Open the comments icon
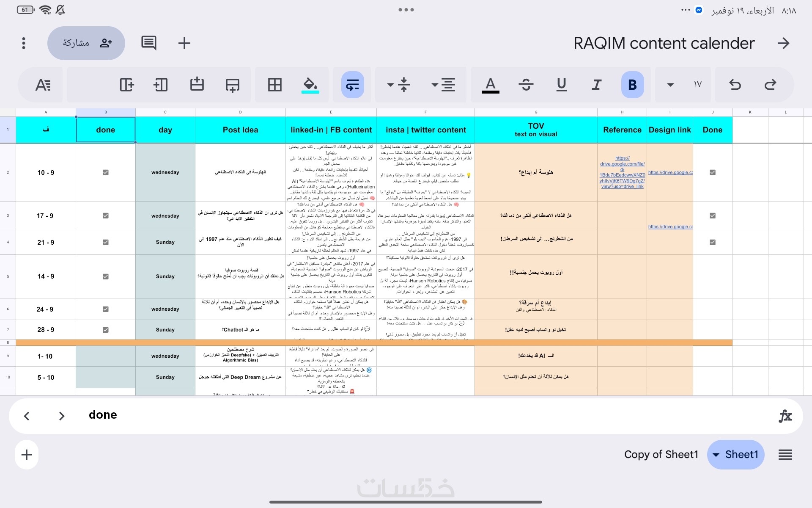The image size is (812, 508). click(x=148, y=43)
